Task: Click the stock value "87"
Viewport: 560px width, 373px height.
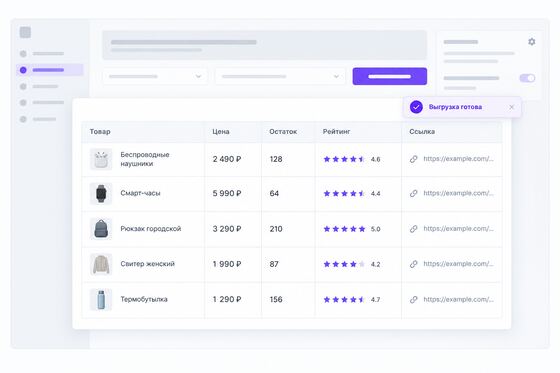Action: pos(274,264)
